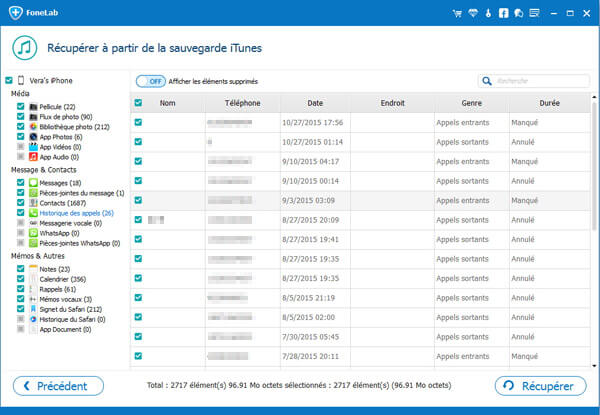
Task: Click the diamond icon in title bar
Action: (x=473, y=14)
